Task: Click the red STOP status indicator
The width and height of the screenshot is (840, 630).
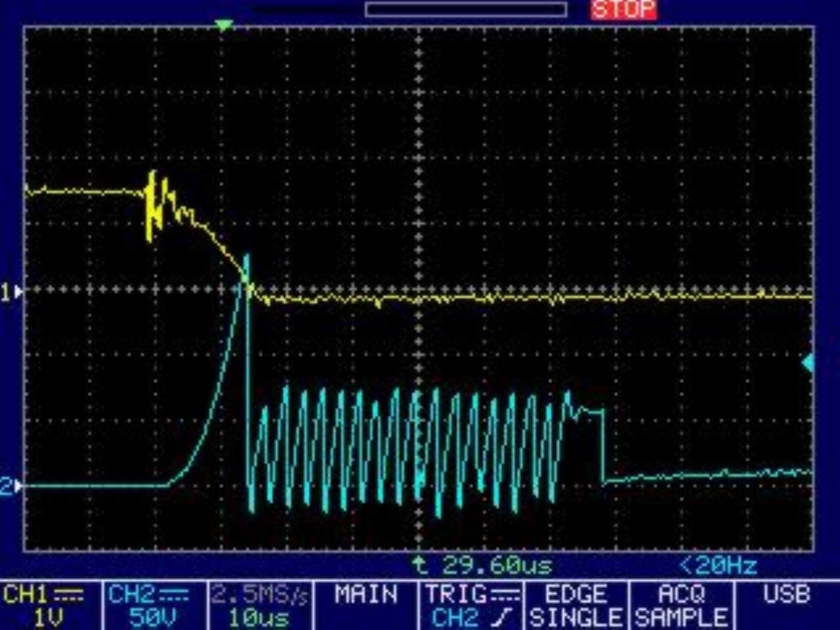Action: tap(623, 10)
